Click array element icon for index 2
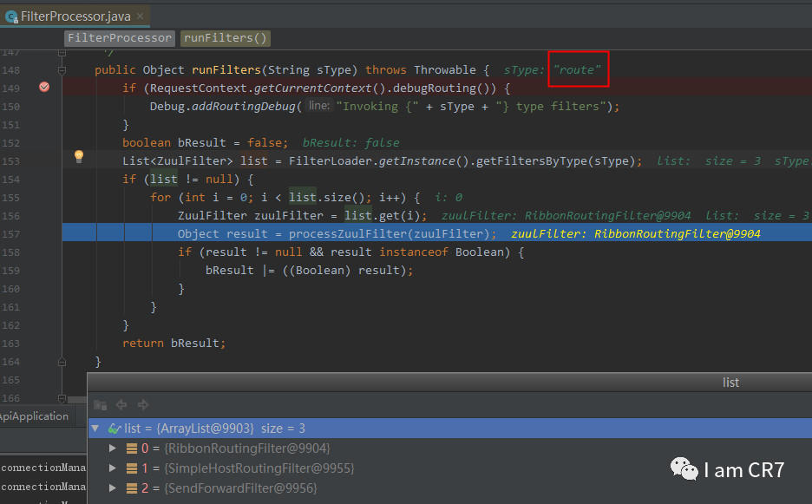 [132, 488]
